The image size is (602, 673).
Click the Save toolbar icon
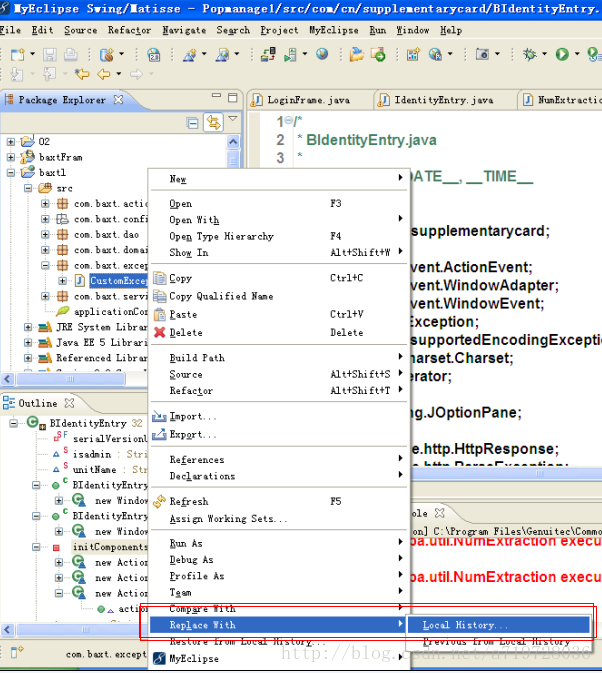(50, 55)
